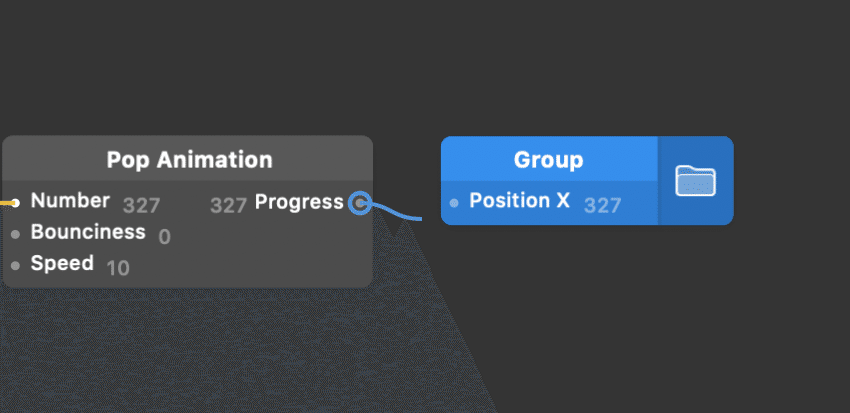Click the Position X value 327

coord(602,206)
